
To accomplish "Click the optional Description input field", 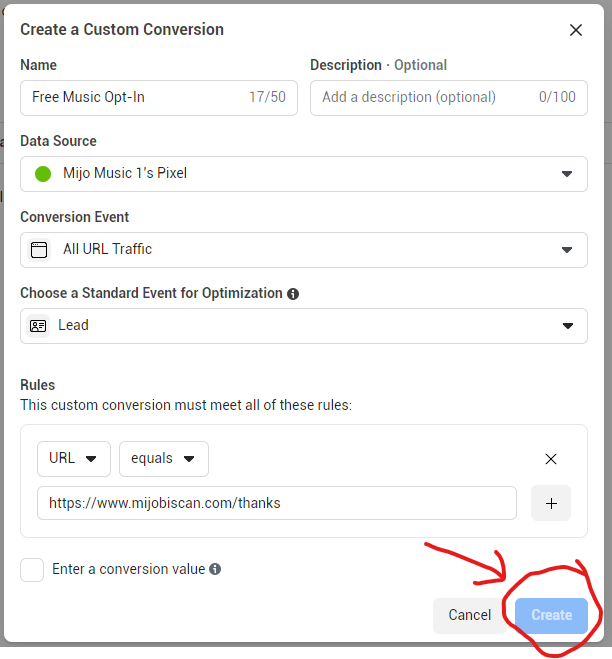I will [x=448, y=98].
